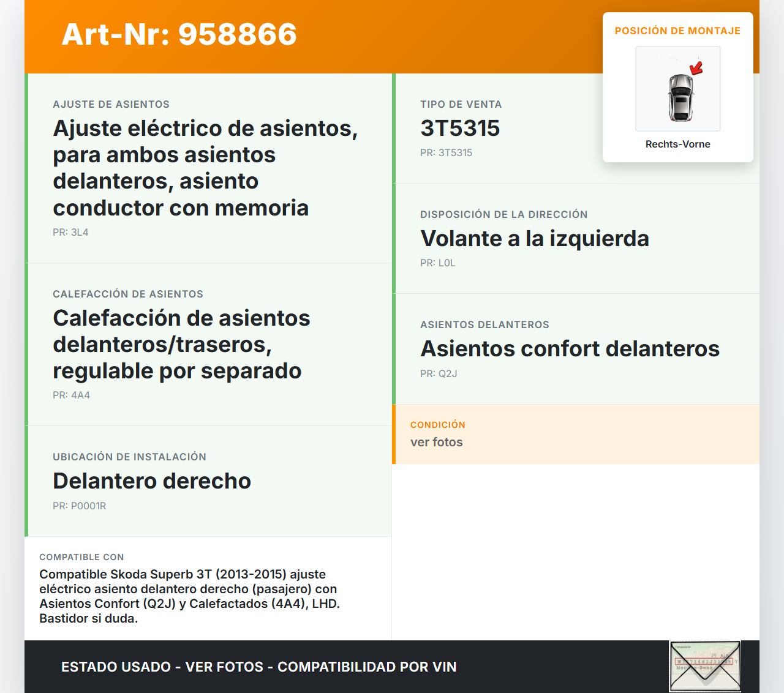Click the 'Rechts-Vorne' caption
This screenshot has height=693, width=784.
click(678, 144)
